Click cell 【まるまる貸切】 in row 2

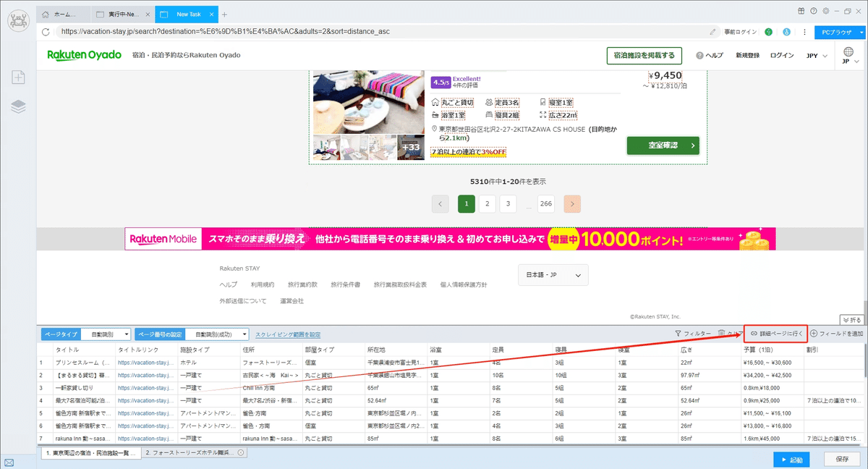pyautogui.click(x=83, y=375)
